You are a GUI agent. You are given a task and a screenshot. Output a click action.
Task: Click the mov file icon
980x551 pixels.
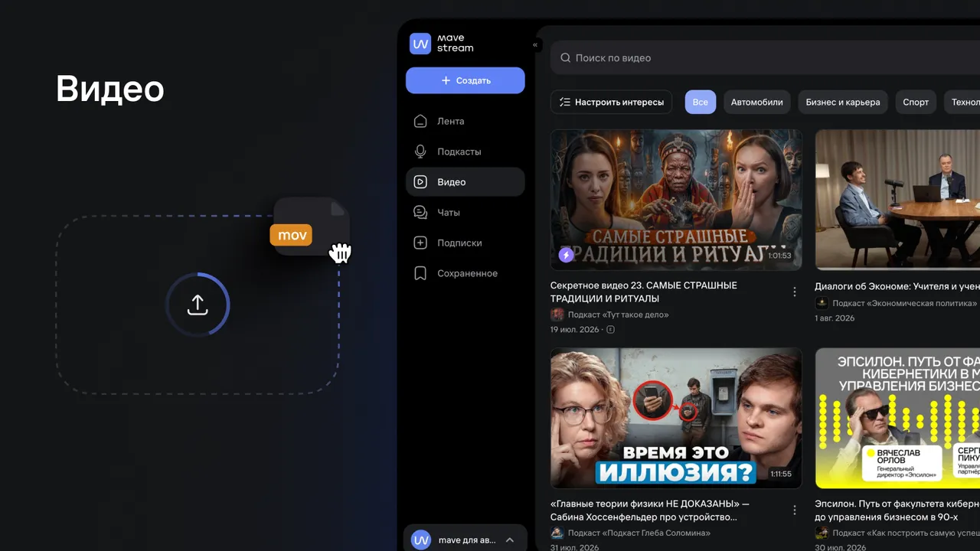(310, 227)
